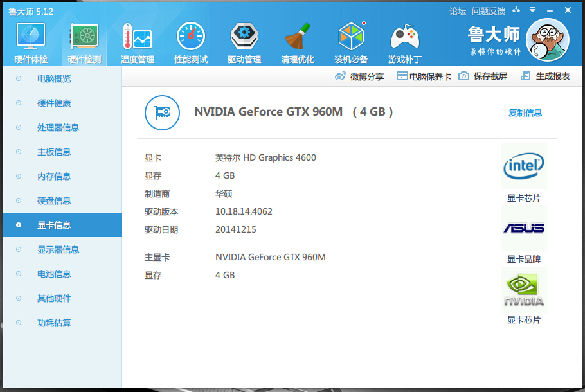Select 硬件健康 in sidebar

[x=63, y=103]
